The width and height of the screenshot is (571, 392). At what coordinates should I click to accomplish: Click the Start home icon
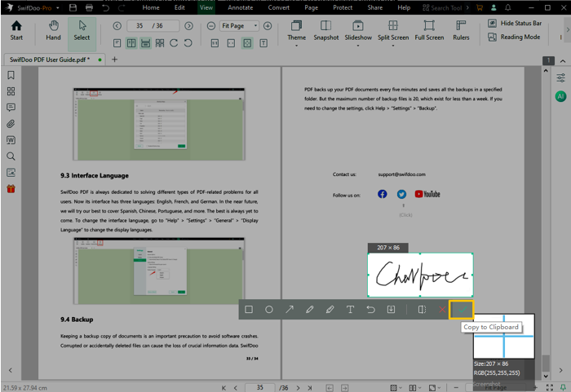click(x=16, y=31)
